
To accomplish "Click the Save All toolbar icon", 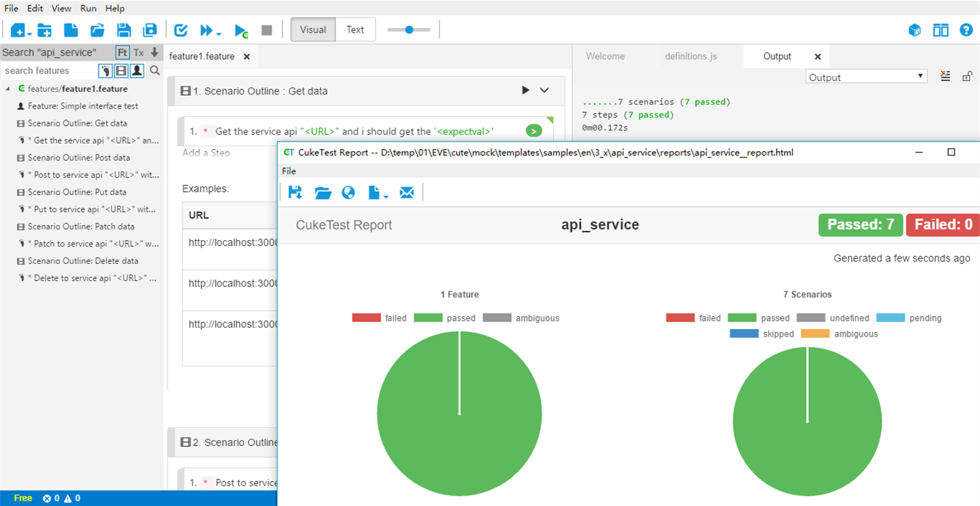I will click(x=150, y=30).
